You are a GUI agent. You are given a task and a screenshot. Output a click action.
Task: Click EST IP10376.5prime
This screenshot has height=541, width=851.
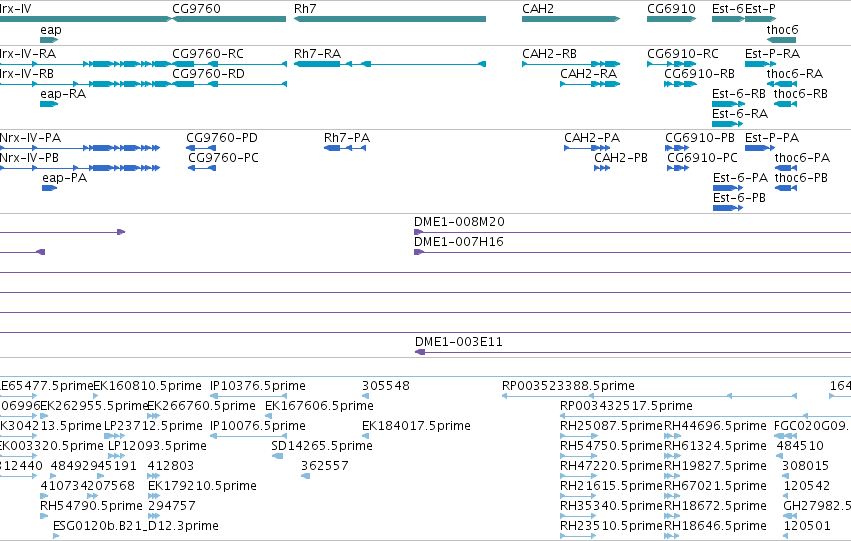click(x=248, y=396)
